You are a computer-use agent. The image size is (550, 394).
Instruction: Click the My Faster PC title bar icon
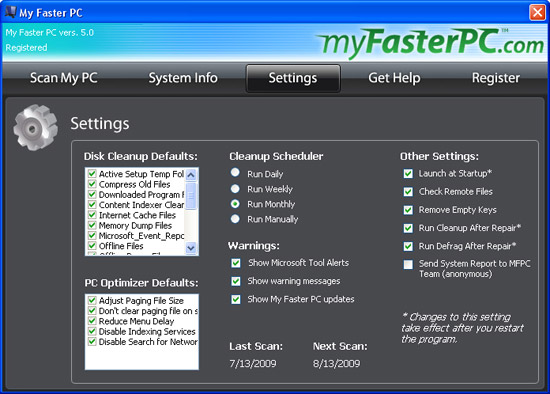pos(11,12)
